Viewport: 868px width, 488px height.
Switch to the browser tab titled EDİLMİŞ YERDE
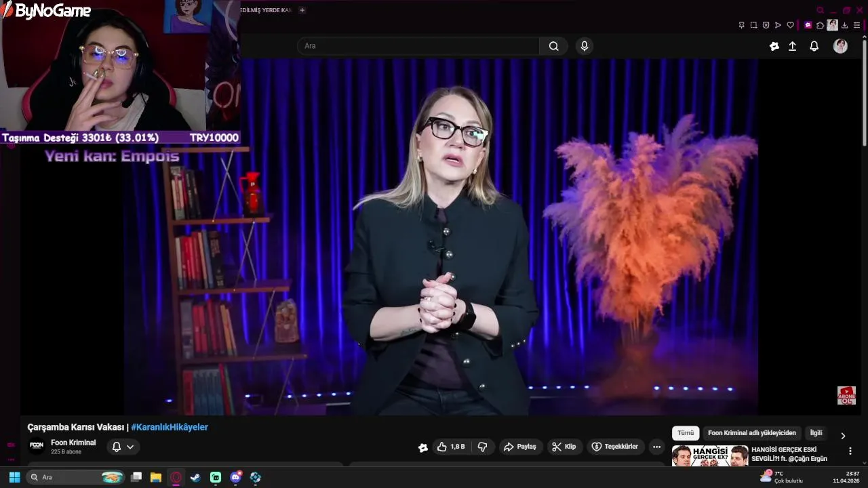point(267,10)
